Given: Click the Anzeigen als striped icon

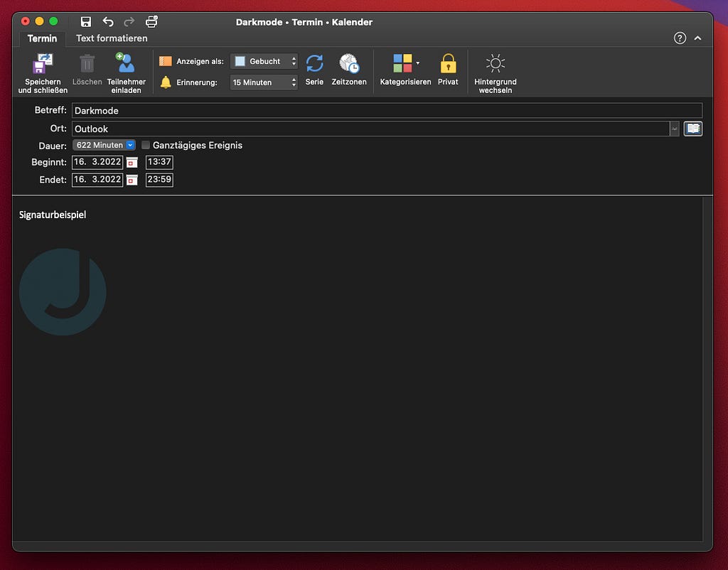Looking at the screenshot, I should point(165,61).
